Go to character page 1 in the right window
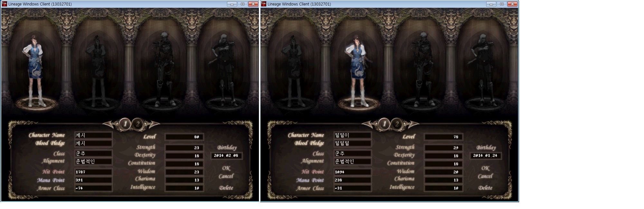 coord(384,124)
